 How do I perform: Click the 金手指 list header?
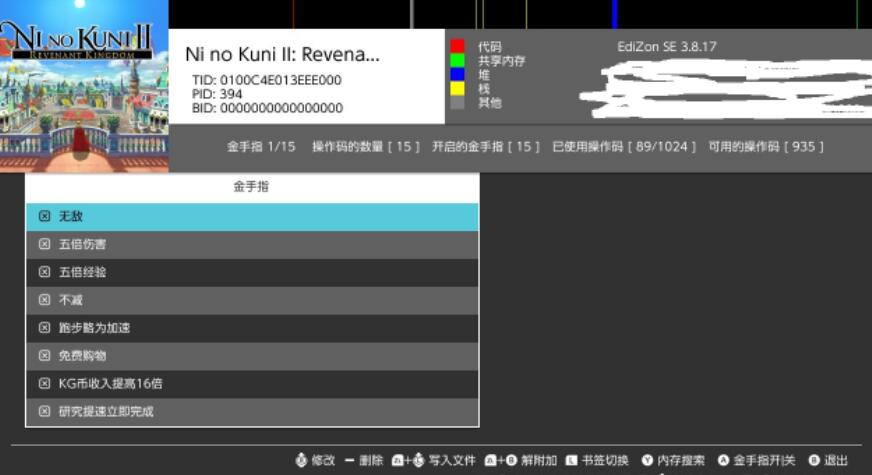coord(251,187)
